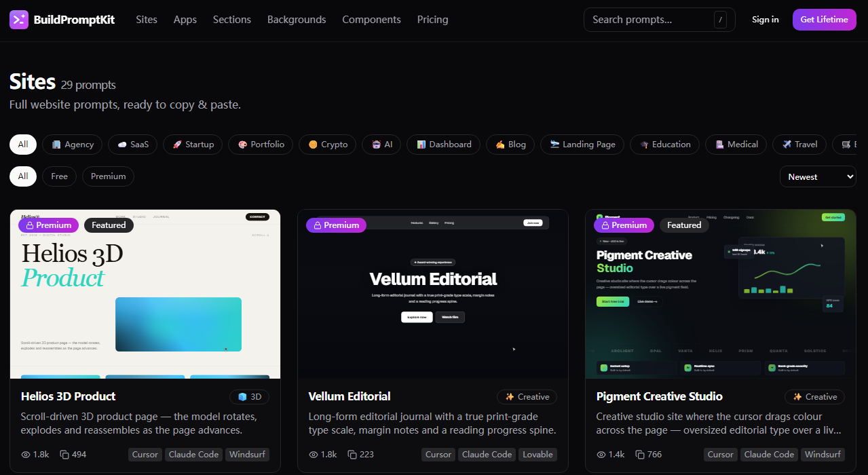The height and width of the screenshot is (475, 868).
Task: Click the Creative sparkle tag on Pigment card
Action: (x=815, y=397)
